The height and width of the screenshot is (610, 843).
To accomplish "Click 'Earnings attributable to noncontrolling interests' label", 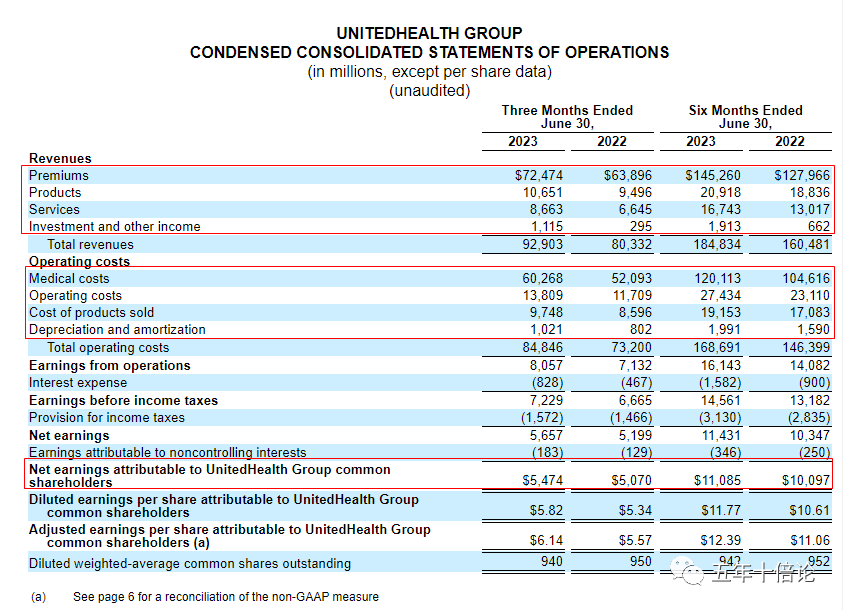I will (x=168, y=453).
